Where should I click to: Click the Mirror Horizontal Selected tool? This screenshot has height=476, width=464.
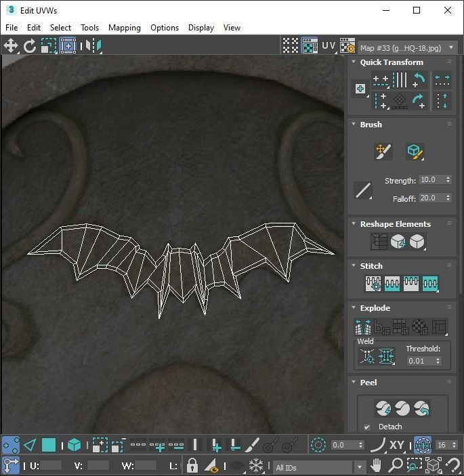[x=93, y=46]
